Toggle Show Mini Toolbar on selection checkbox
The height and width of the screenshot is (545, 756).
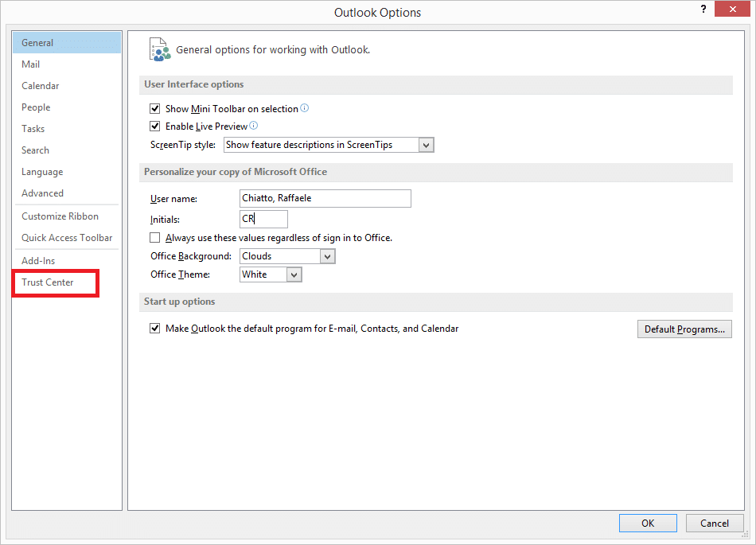coord(154,108)
